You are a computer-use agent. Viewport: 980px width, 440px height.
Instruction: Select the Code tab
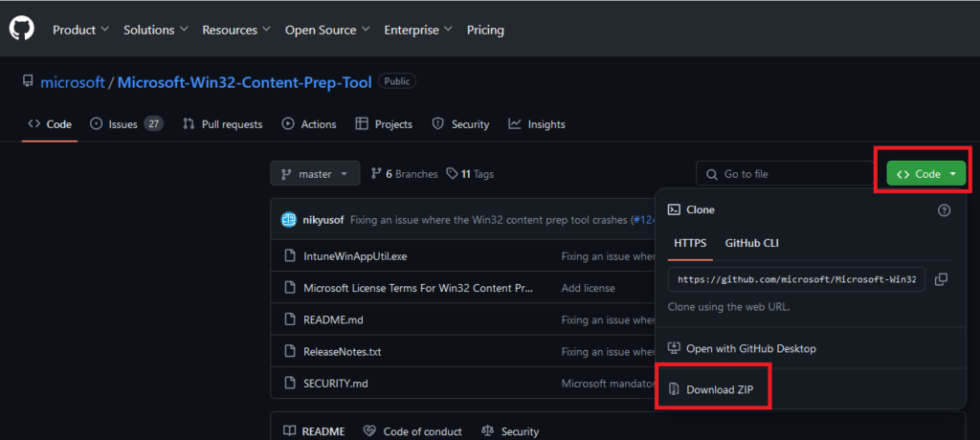pos(50,124)
